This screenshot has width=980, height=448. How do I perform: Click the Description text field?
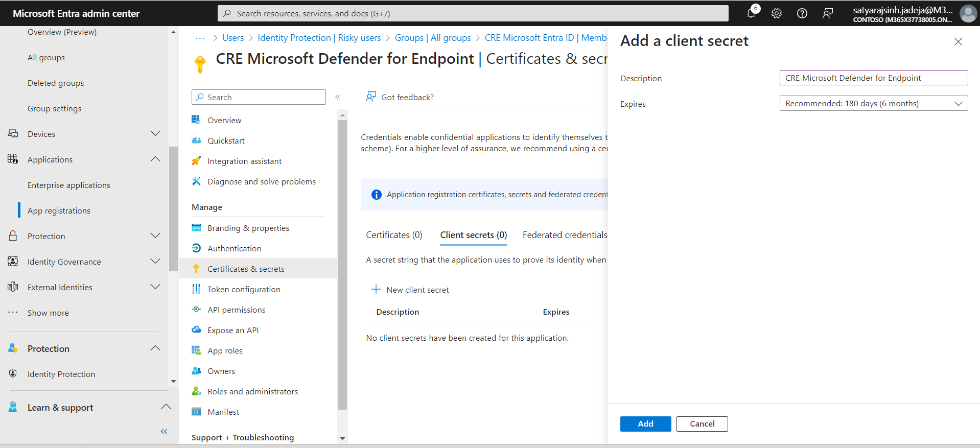(874, 78)
